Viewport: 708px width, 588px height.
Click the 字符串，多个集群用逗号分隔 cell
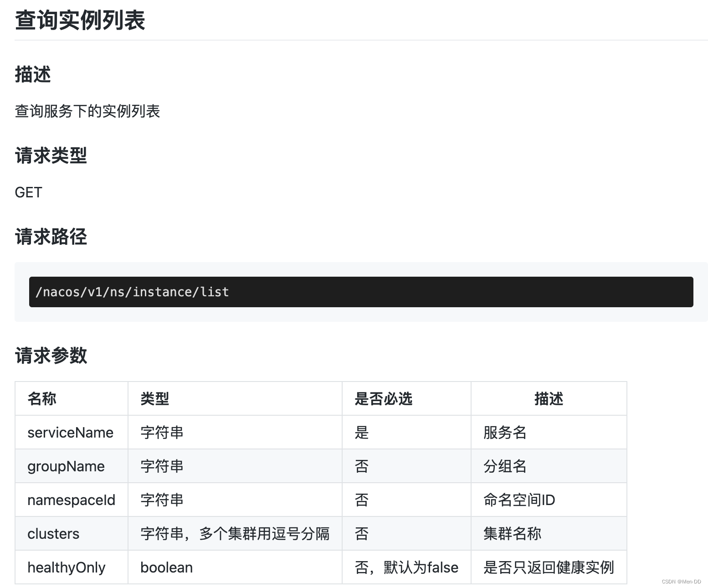(x=235, y=533)
